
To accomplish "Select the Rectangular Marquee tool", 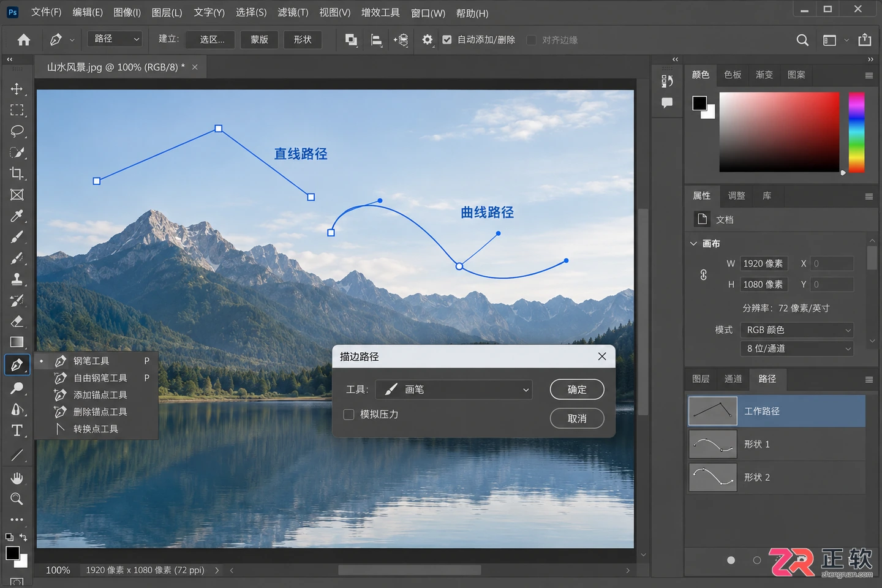I will click(x=17, y=110).
